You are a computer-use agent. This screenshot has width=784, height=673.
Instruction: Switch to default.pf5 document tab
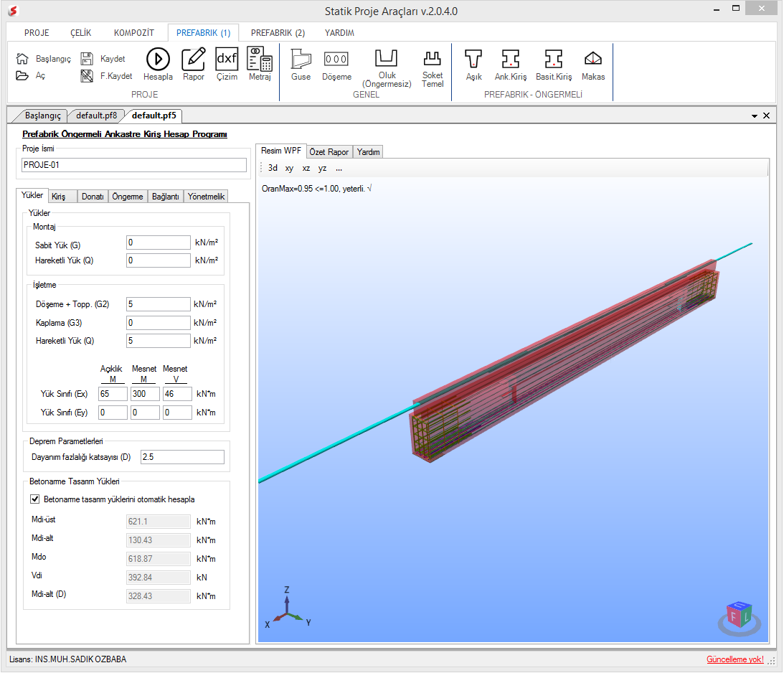154,116
